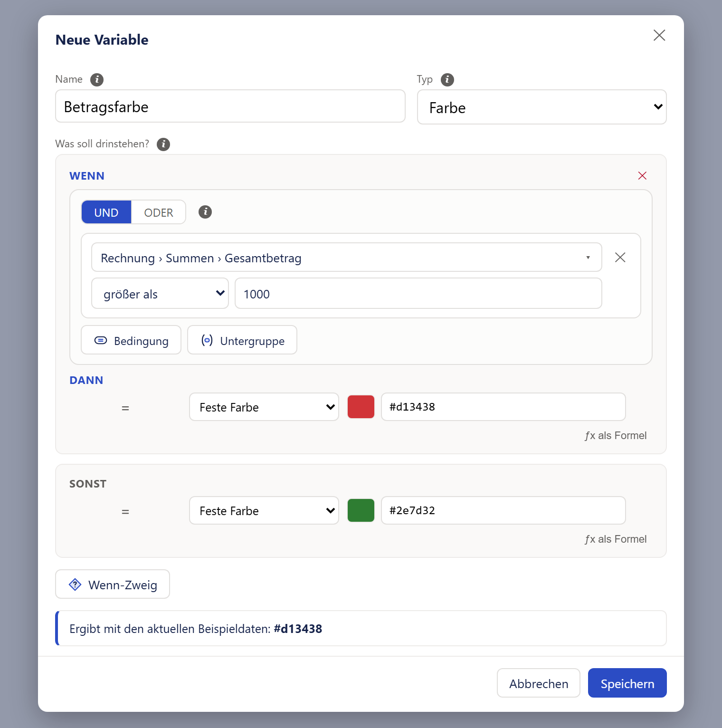Close the Neue Variable dialog
722x728 pixels.
tap(659, 35)
